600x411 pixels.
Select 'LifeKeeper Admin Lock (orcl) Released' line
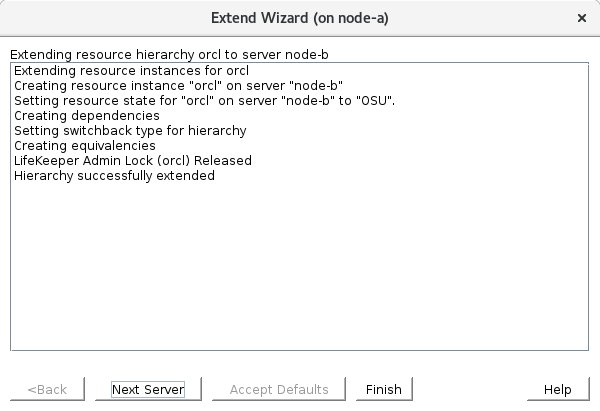pos(132,161)
